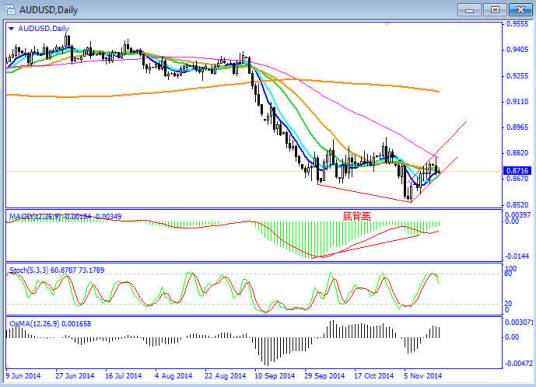Click the 9 Jun 2014 date marker
The image size is (536, 387).
[23, 376]
